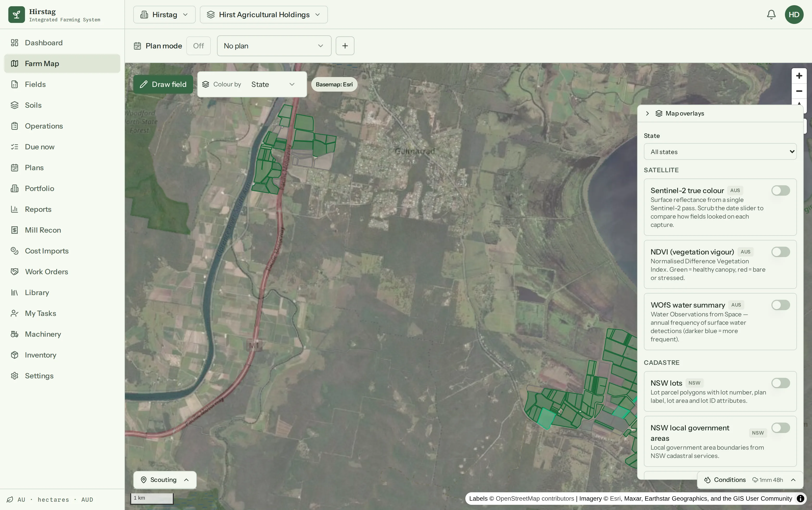Click the 1mm 48h rainfall reading

(767, 480)
